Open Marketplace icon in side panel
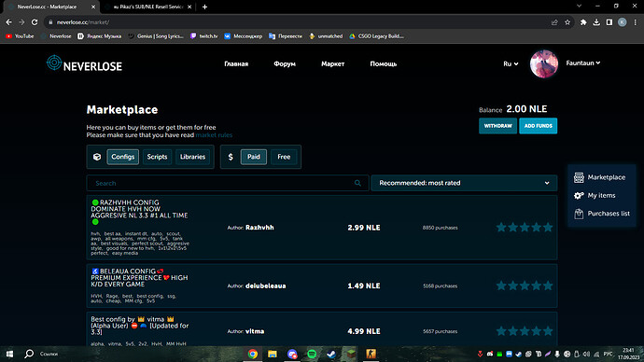This screenshot has height=362, width=644. tap(579, 177)
